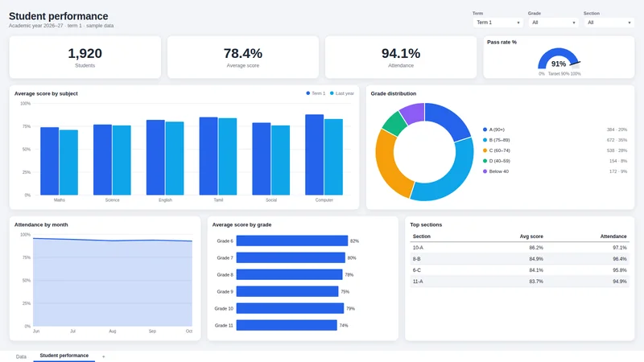Click the Grade 7 bar
Viewport: 644px width, 362px height.
[x=291, y=257]
